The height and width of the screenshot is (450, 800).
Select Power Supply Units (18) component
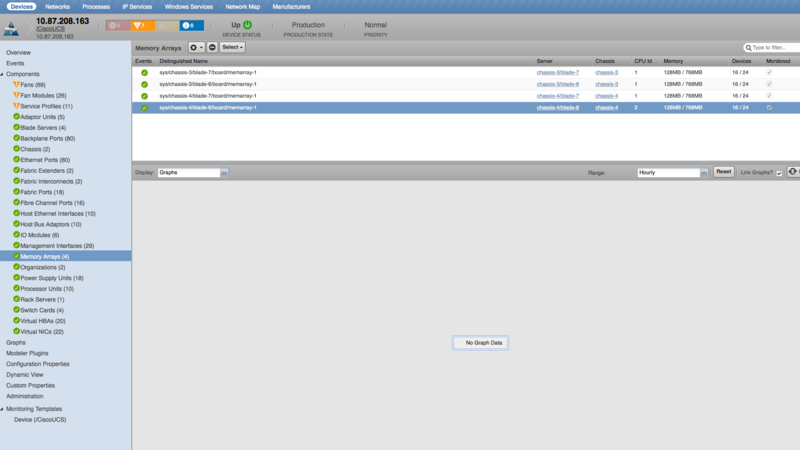52,278
